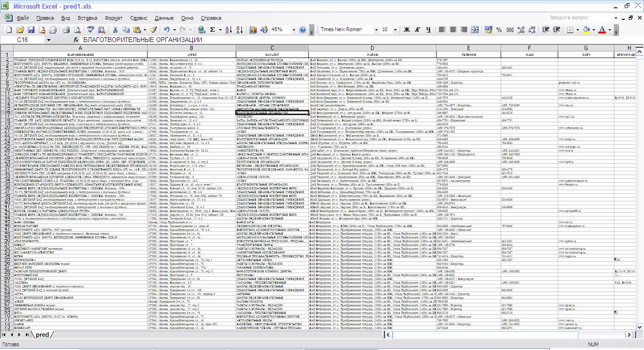Click in the C16 Name Box field

coord(23,40)
